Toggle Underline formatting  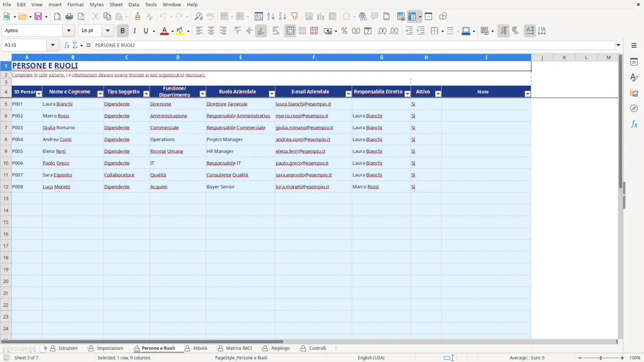(145, 31)
